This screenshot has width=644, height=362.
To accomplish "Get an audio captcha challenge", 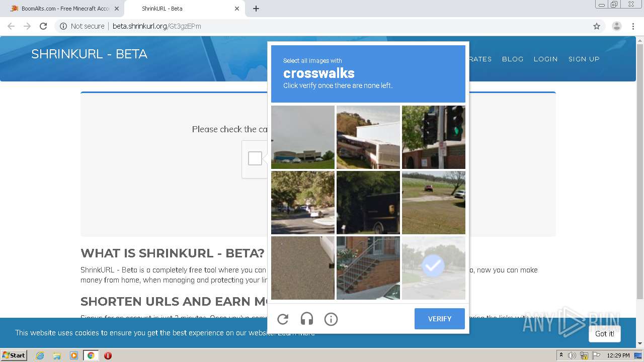I will [x=307, y=319].
